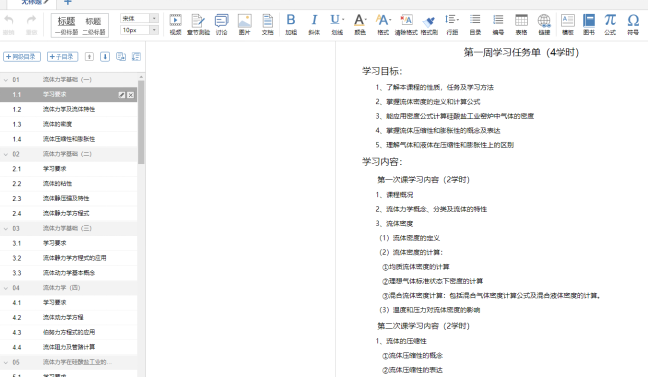Open the 宋体 font family dropdown
The height and width of the screenshot is (377, 649).
pos(139,18)
